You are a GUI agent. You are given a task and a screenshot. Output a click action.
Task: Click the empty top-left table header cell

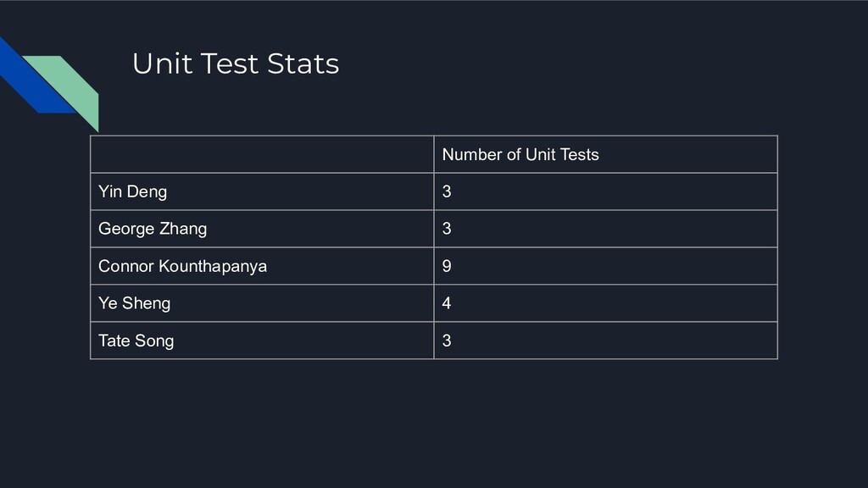pos(261,154)
